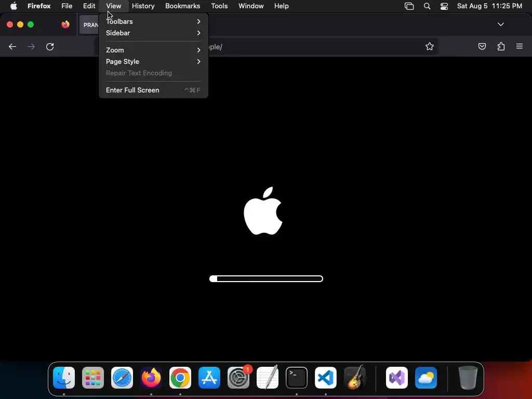Viewport: 532px width, 399px height.
Task: Launch Safari from the Dock
Action: [122, 378]
